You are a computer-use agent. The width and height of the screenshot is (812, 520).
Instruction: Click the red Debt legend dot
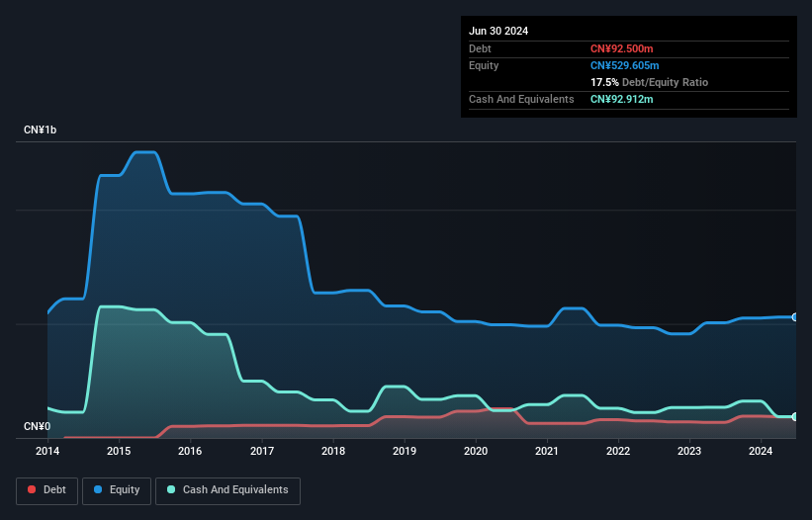coord(32,489)
